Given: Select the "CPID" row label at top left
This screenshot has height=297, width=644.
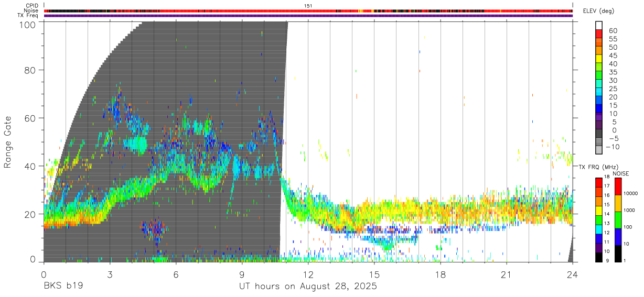Looking at the screenshot, I should tap(32, 6).
